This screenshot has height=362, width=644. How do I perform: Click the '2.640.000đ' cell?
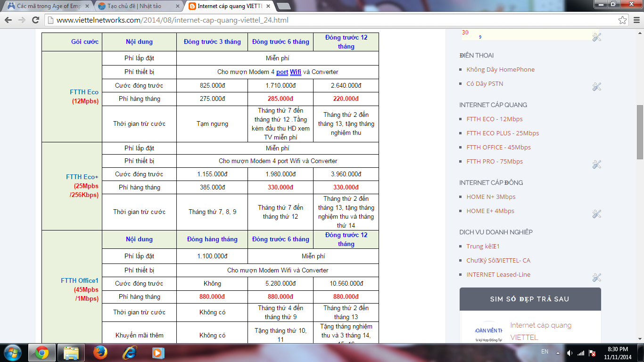(346, 85)
